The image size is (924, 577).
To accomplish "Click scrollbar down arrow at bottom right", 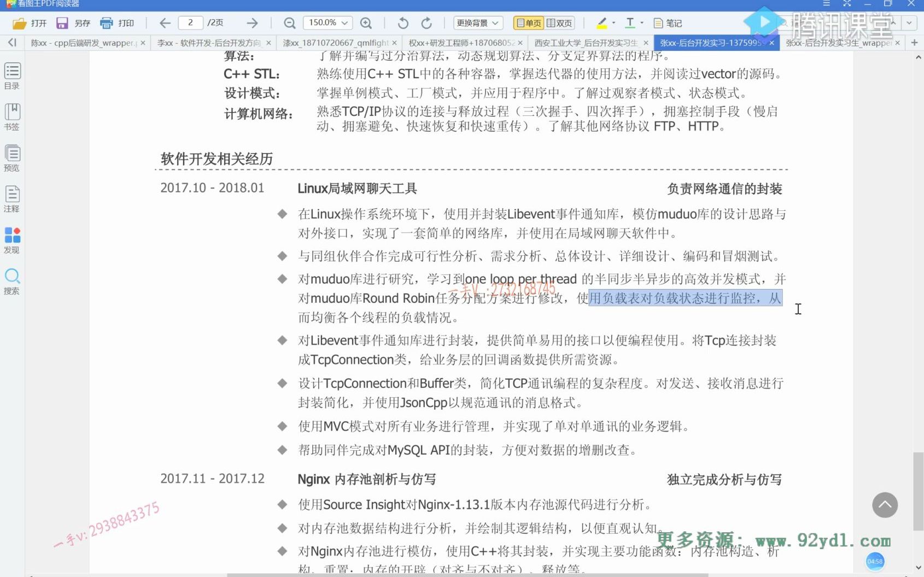I will point(918,568).
